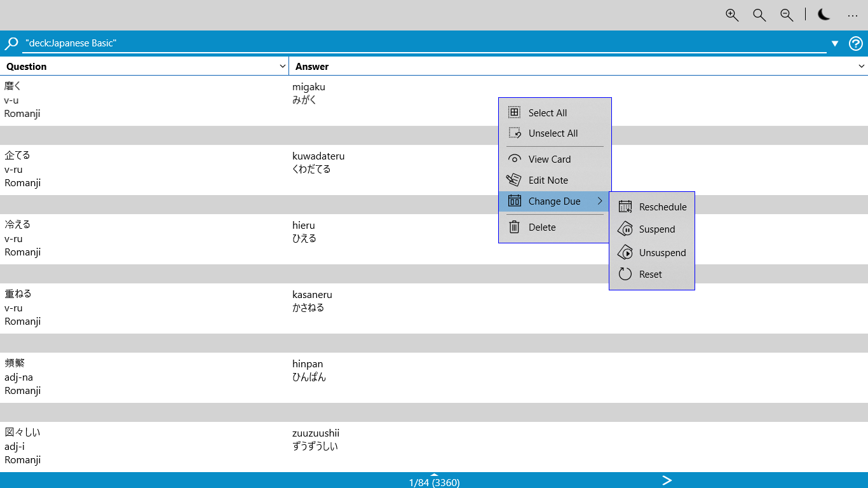Toggle night mode with the moon icon
The width and height of the screenshot is (868, 488).
[823, 14]
